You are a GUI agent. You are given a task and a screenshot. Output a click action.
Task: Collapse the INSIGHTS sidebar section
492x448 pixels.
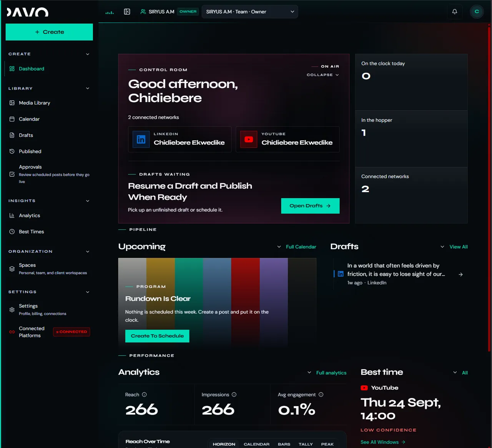point(88,201)
